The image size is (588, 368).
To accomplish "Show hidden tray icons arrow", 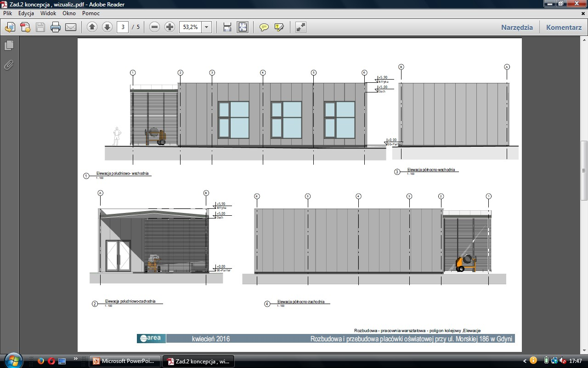I will click(525, 361).
